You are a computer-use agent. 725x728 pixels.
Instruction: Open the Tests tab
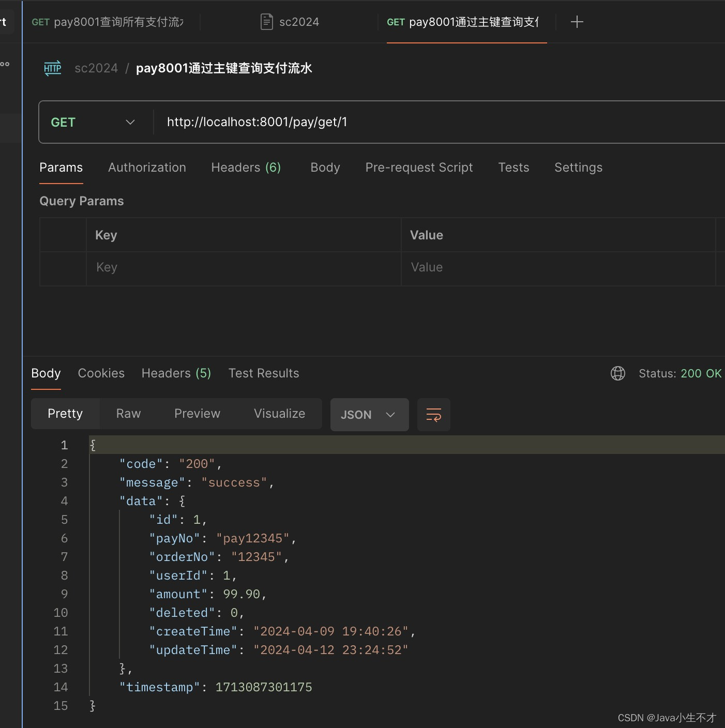click(513, 168)
